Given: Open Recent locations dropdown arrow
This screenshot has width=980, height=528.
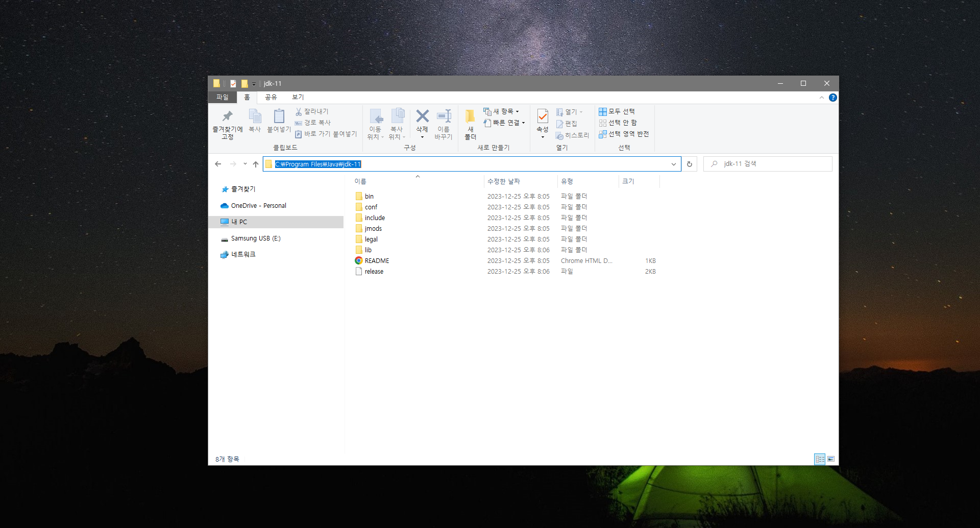Looking at the screenshot, I should point(245,164).
